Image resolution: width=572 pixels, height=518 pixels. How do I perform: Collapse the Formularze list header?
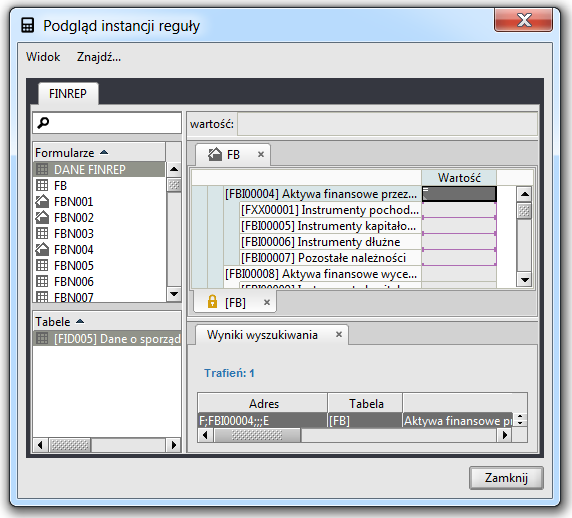104,152
